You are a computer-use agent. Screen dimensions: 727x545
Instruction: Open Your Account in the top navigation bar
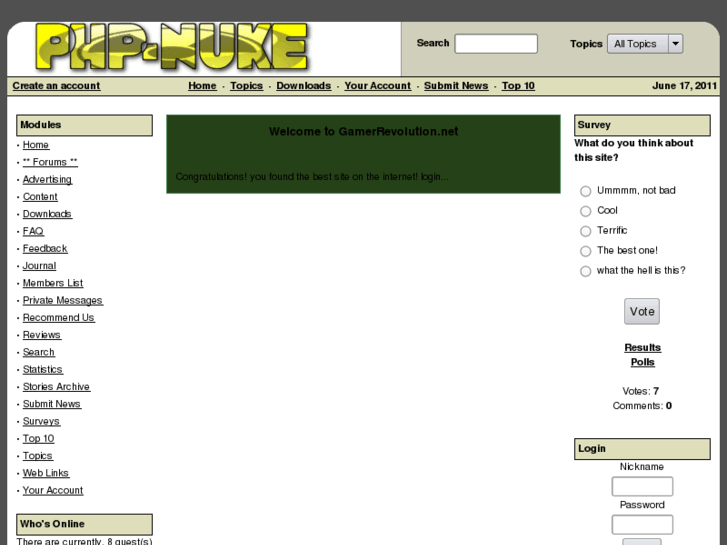pos(377,86)
